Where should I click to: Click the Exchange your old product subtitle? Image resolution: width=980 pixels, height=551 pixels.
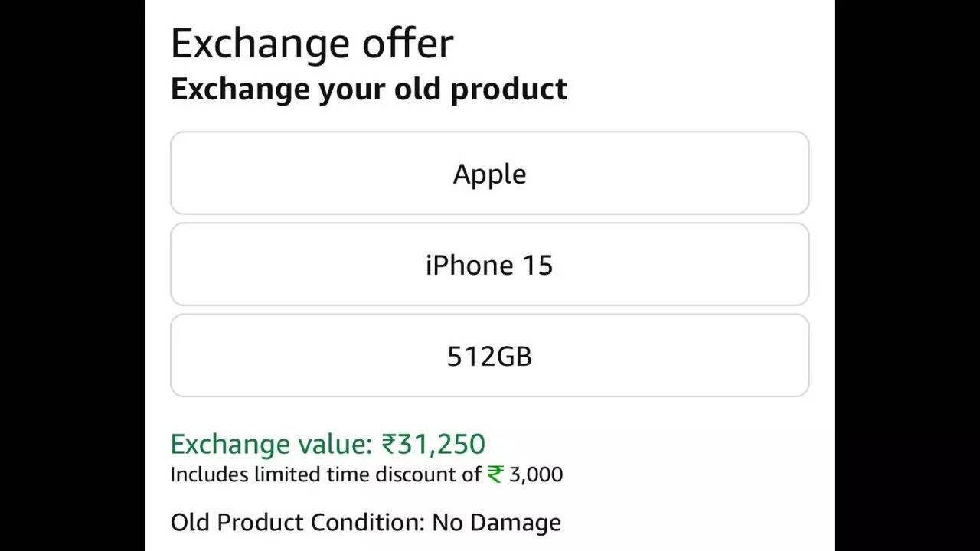coord(368,89)
